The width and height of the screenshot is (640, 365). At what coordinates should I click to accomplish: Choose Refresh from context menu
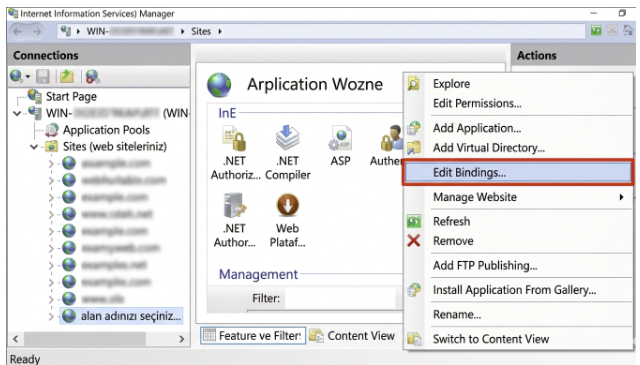518,221
